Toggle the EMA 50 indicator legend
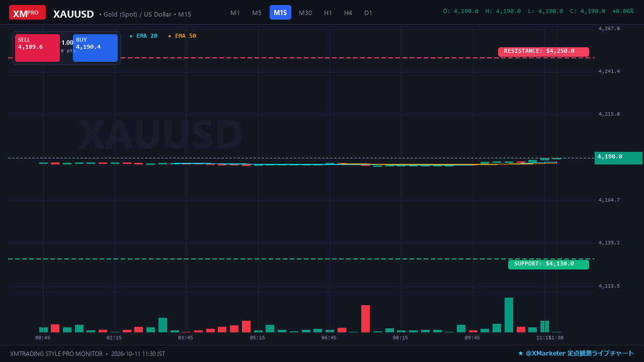The width and height of the screenshot is (644, 362). 182,36
